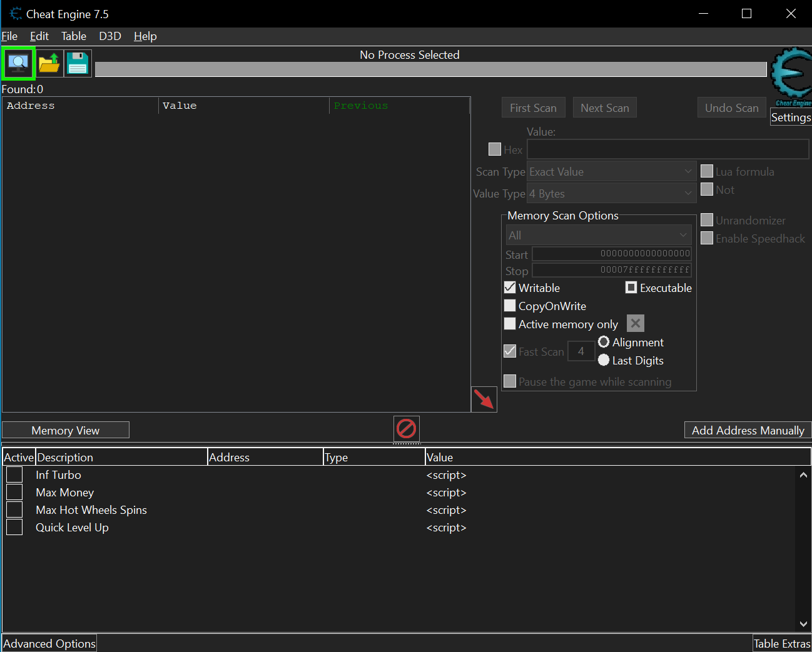812x652 pixels.
Task: Click cheat table scrollbar up arrow
Action: click(x=803, y=475)
